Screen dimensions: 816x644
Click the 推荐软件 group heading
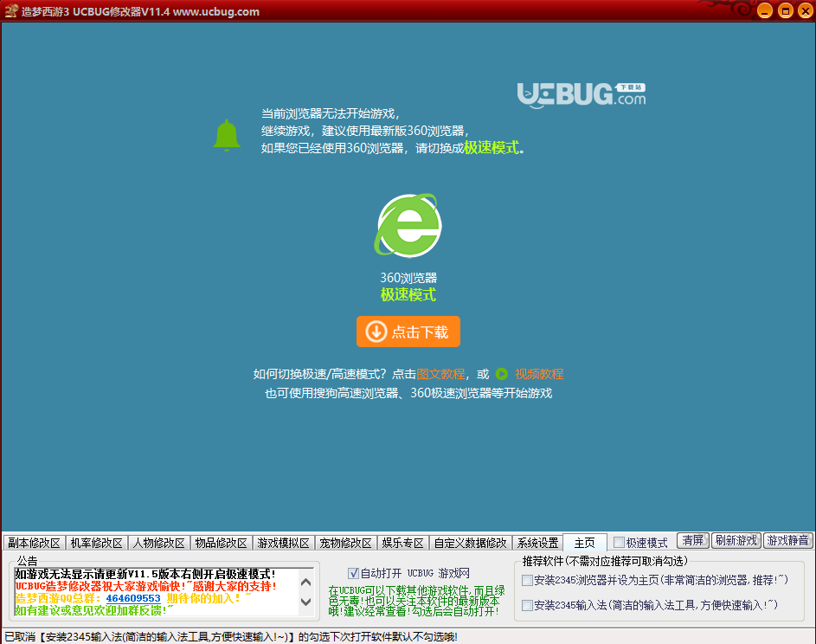click(x=605, y=561)
